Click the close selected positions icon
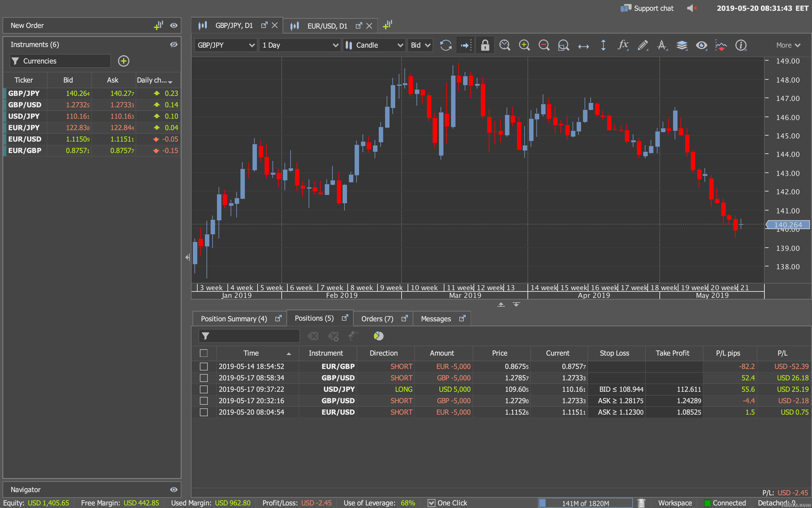The height and width of the screenshot is (508, 812). [x=313, y=336]
